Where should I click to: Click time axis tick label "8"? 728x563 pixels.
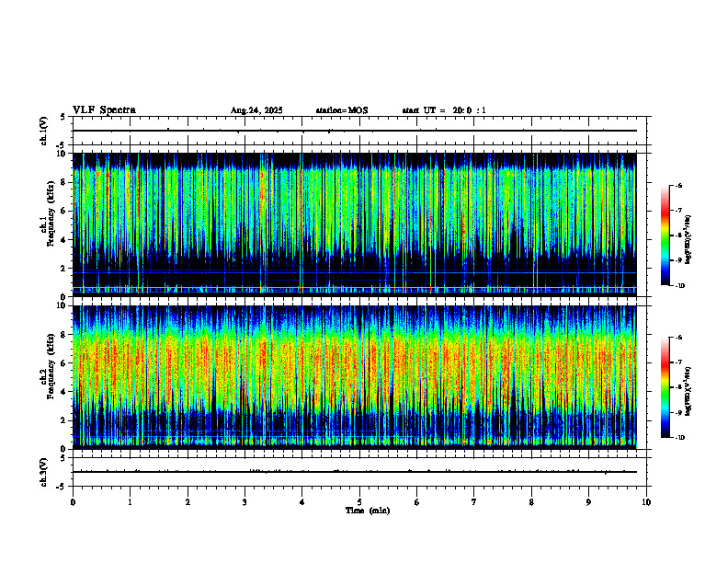(x=531, y=502)
